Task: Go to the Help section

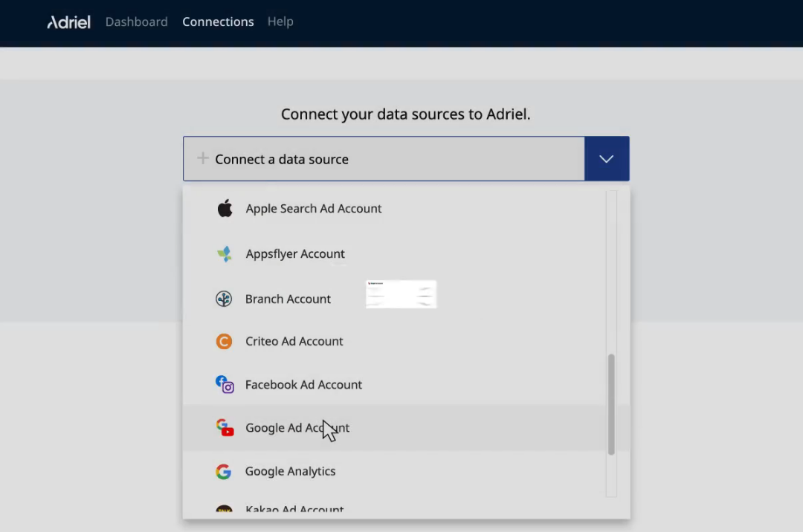Action: [280, 22]
